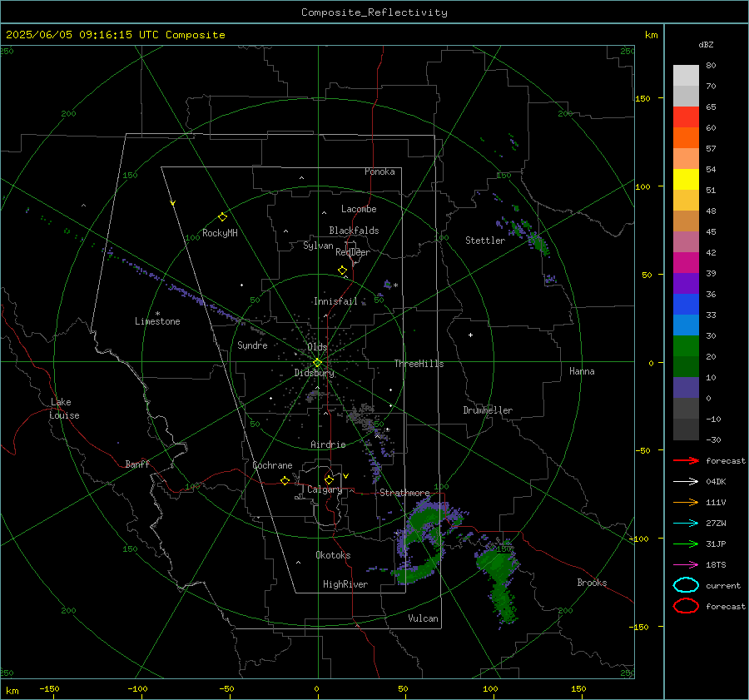Click yellow diamond marker beside RockyMH
The width and height of the screenshot is (749, 700).
pos(222,217)
